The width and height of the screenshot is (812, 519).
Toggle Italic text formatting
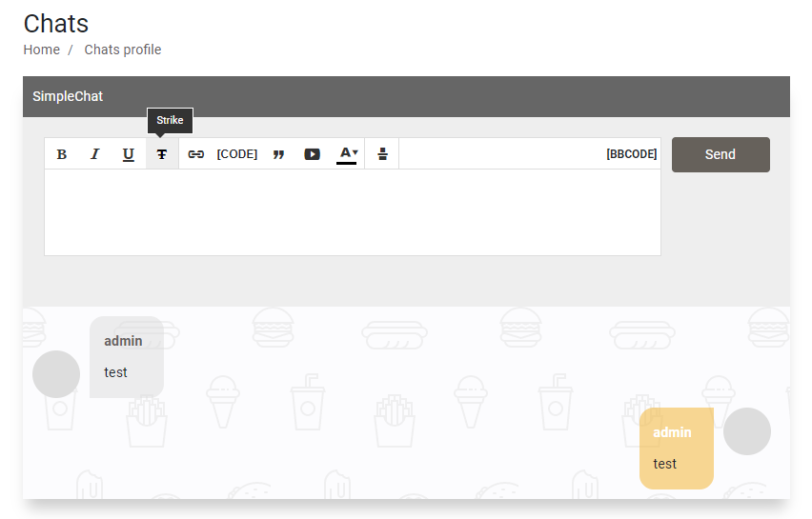(94, 154)
